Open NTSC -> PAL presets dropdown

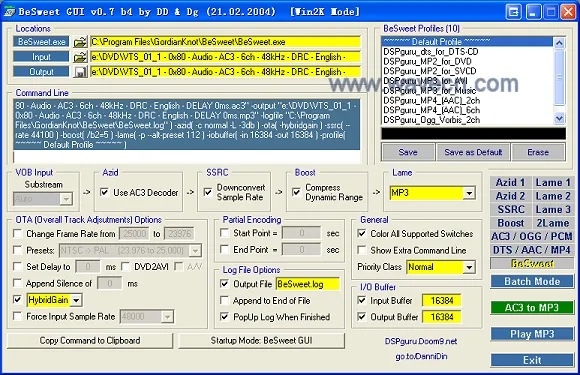pyautogui.click(x=195, y=251)
